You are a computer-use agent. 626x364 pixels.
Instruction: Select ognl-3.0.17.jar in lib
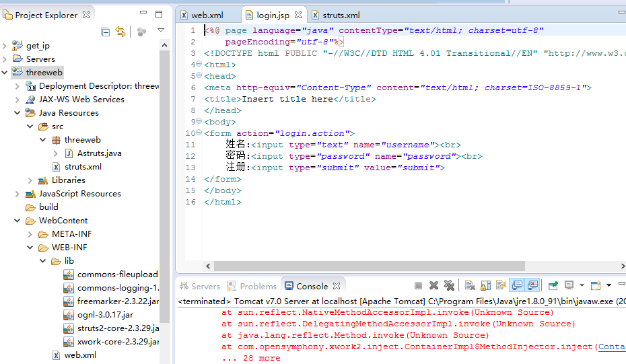coord(105,315)
